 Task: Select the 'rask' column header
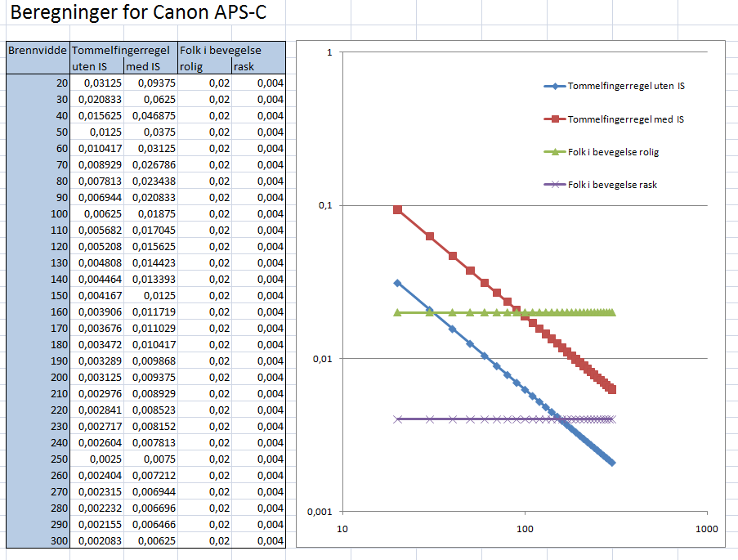[x=258, y=66]
